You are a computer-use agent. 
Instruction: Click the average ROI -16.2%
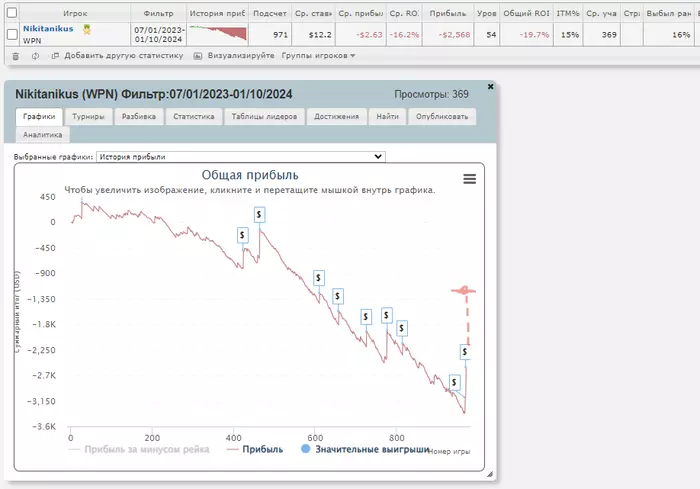click(404, 35)
